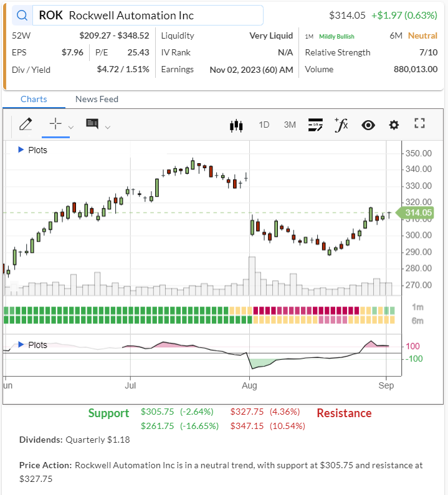
Task: Open the crosshair tool dropdown arrow
Action: [x=71, y=127]
